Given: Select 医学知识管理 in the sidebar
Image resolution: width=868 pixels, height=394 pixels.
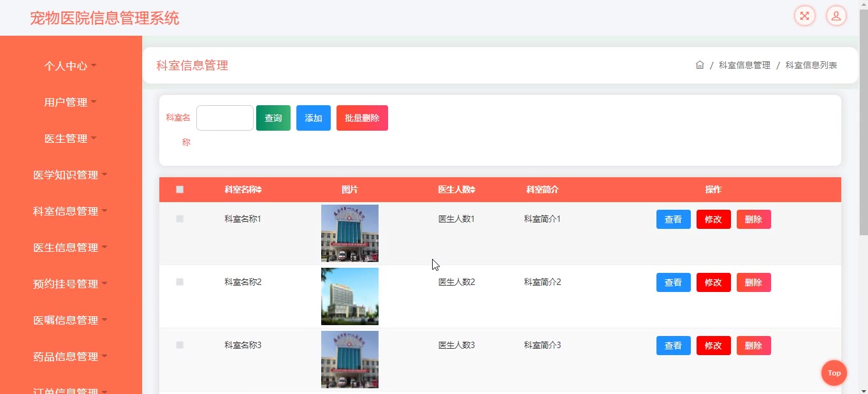Looking at the screenshot, I should (70, 175).
